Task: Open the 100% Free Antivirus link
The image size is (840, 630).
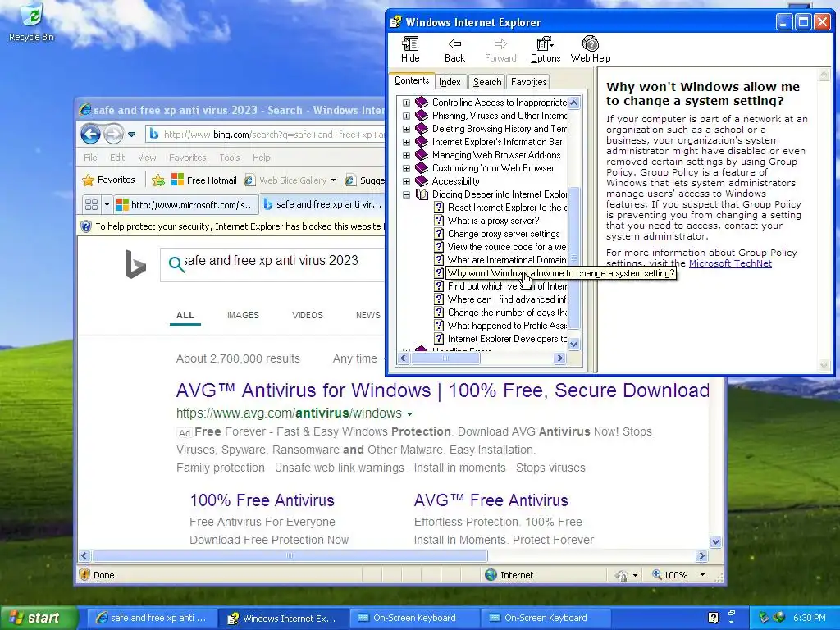Action: click(x=262, y=500)
